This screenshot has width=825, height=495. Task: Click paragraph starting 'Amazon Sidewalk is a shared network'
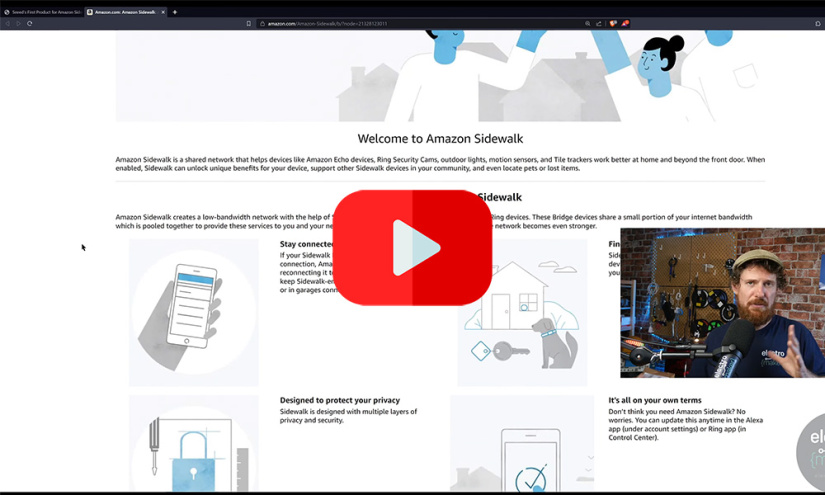(x=440, y=164)
